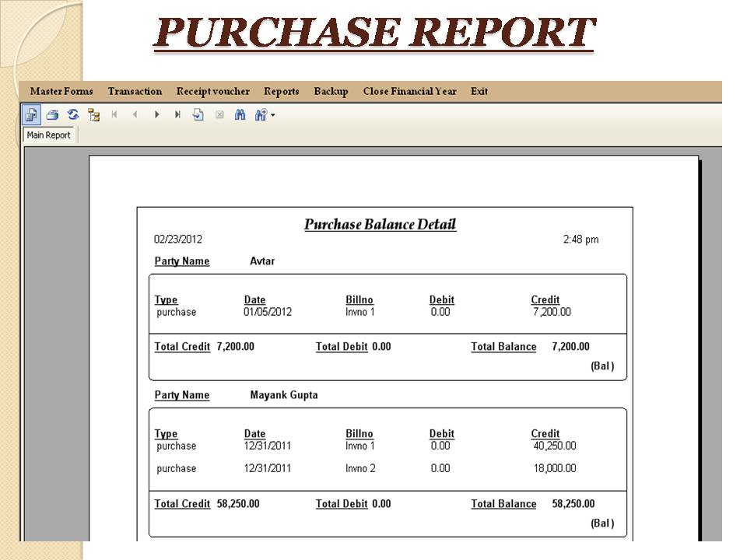The width and height of the screenshot is (747, 560).
Task: Click the Exit menu item
Action: pos(479,92)
